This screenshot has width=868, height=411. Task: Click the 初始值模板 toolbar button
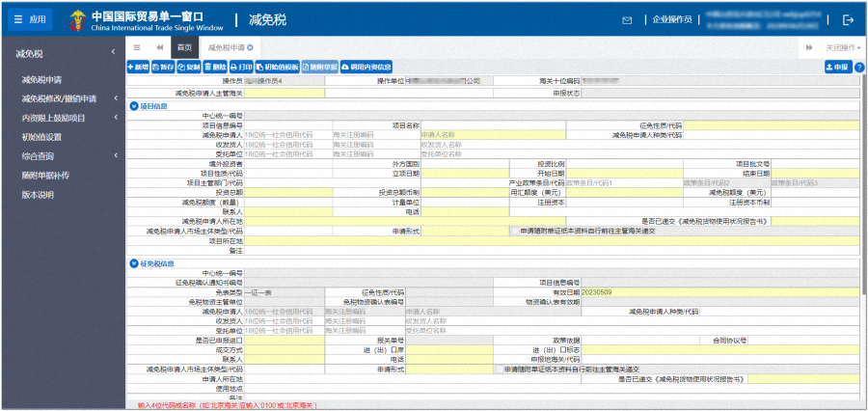278,67
